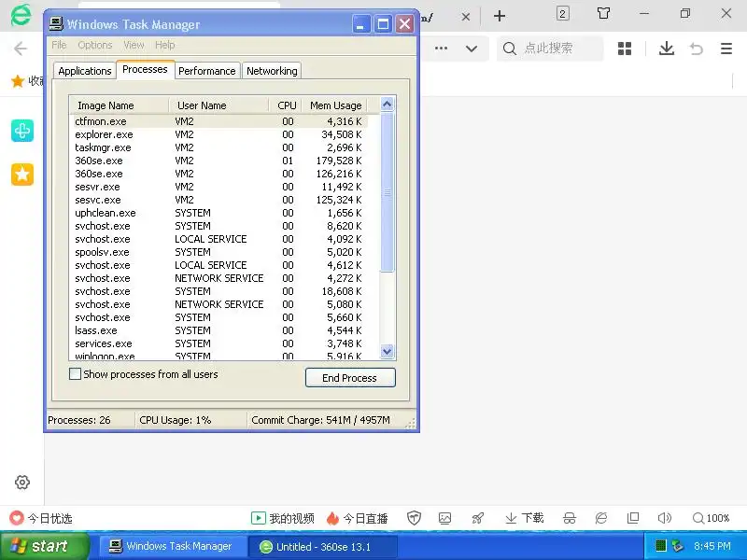Viewport: 747px width, 560px height.
Task: Select the uphclean.exe process row
Action: point(218,213)
